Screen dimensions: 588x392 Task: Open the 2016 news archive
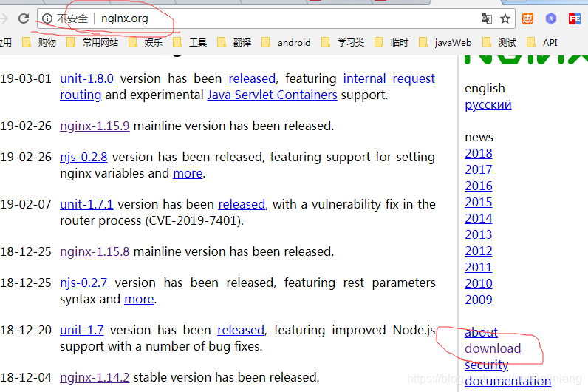479,186
